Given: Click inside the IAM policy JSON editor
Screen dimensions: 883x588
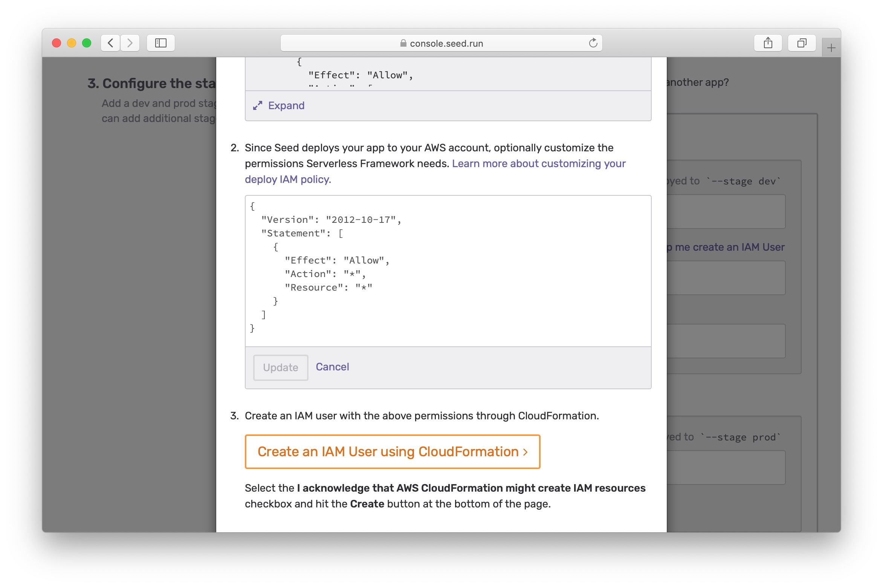Looking at the screenshot, I should pyautogui.click(x=448, y=271).
